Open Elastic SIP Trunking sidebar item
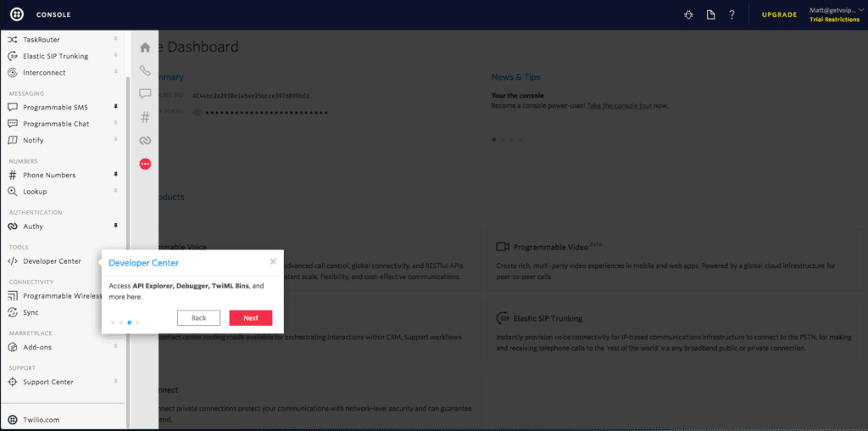 coord(55,57)
